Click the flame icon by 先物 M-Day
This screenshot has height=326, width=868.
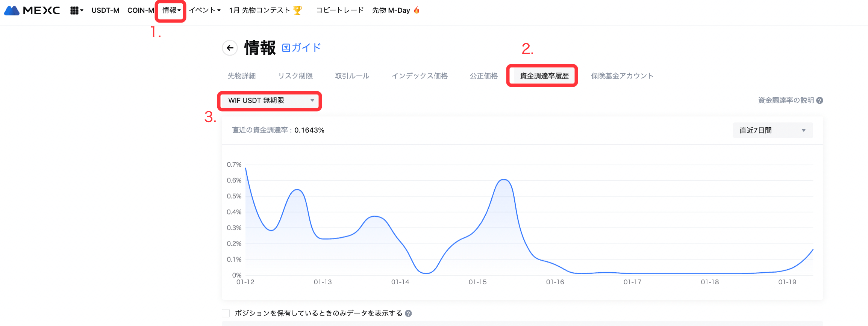click(417, 11)
